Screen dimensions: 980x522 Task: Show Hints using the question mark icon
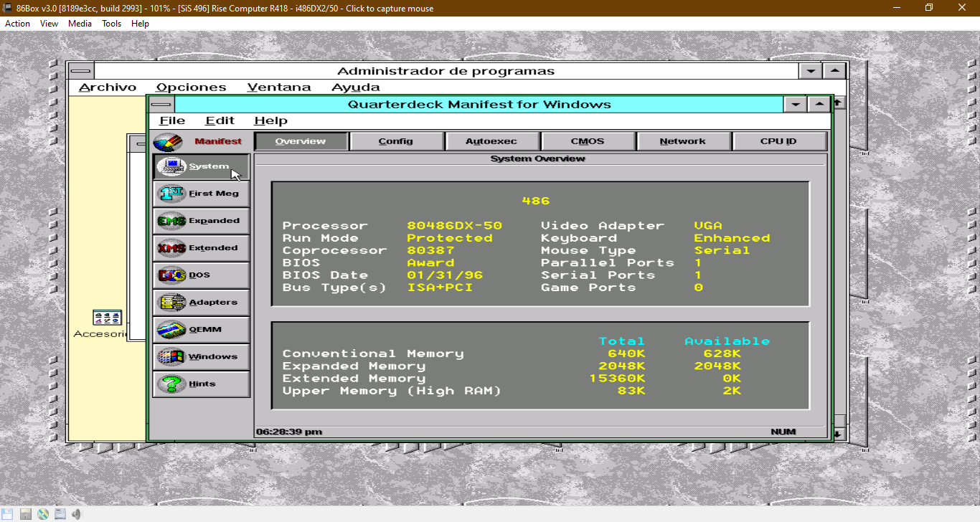click(201, 384)
